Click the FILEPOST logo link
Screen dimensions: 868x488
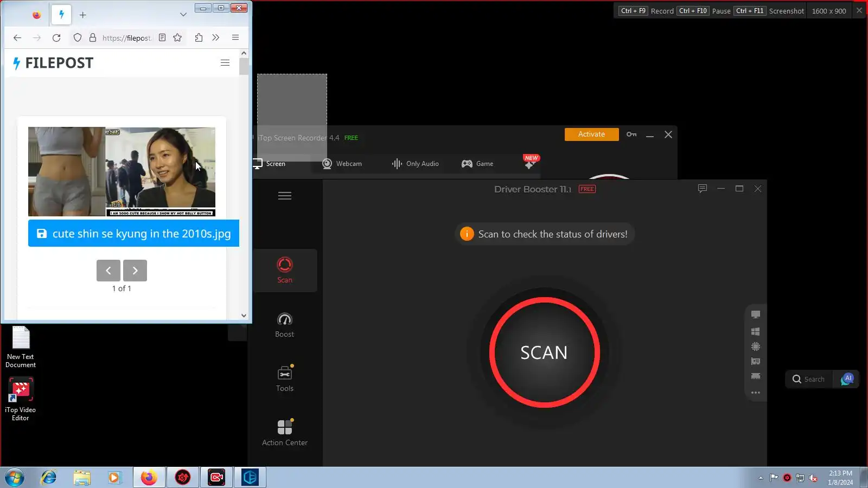tap(53, 63)
